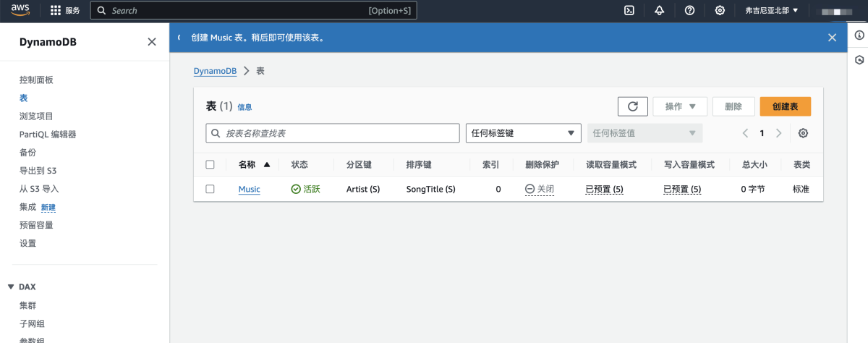Open 预留容量 in the sidebar
Screen dimensions: 868x343
(x=36, y=225)
